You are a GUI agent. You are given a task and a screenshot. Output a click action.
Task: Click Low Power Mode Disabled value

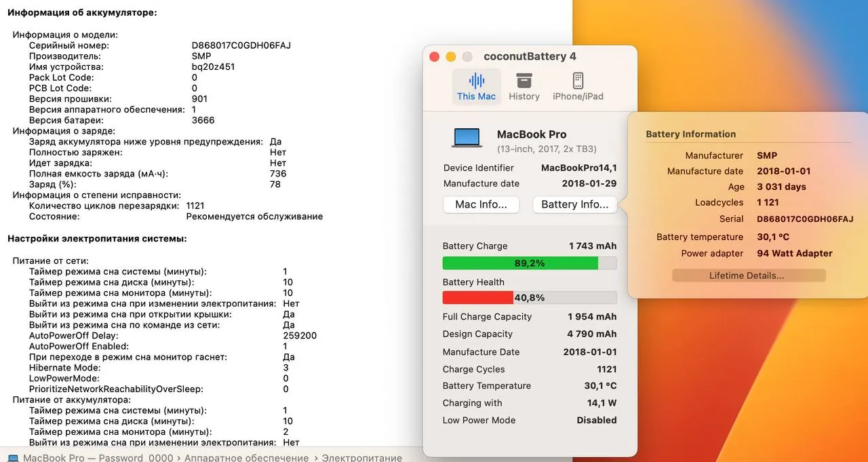click(x=597, y=420)
